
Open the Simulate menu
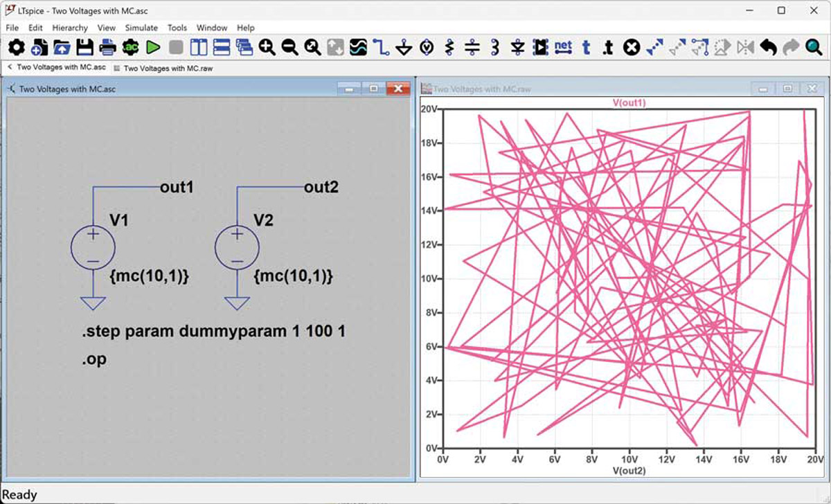point(141,28)
